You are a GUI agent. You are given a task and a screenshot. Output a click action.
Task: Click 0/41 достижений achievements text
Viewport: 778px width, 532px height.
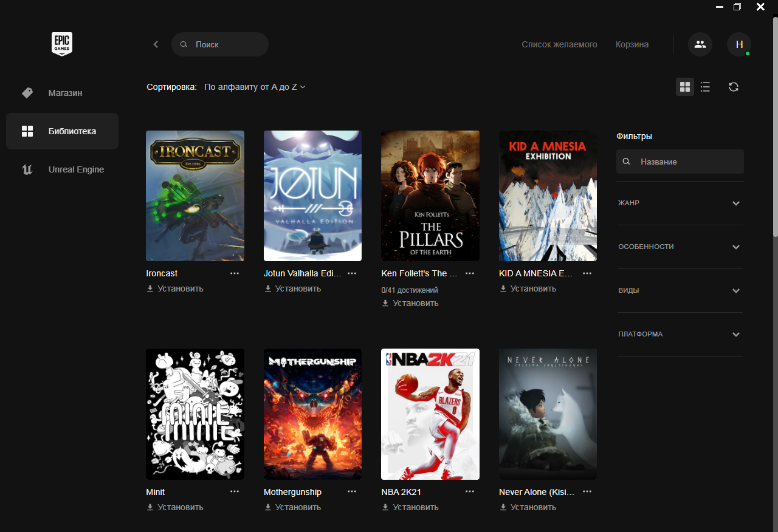coord(410,290)
